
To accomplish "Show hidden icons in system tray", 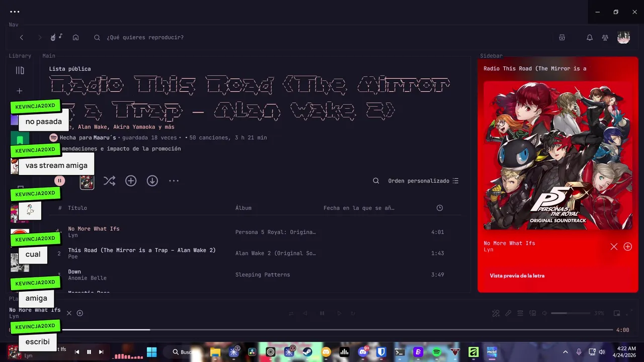I will (565, 352).
